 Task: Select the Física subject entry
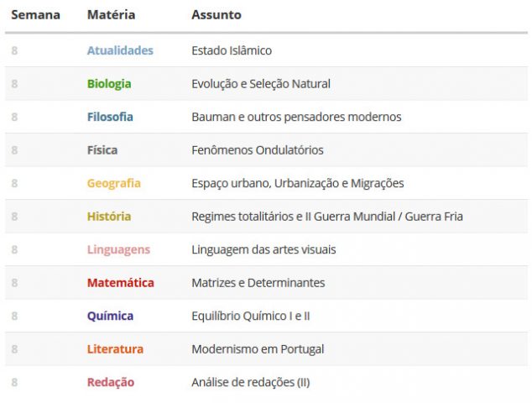102,150
